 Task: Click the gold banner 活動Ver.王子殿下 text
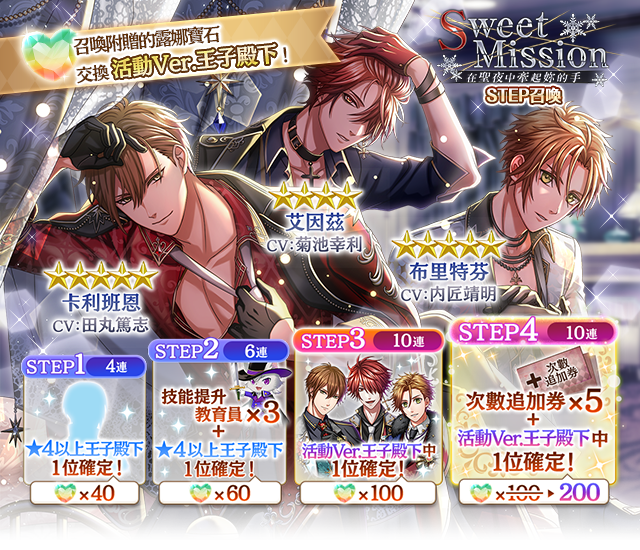click(x=195, y=62)
